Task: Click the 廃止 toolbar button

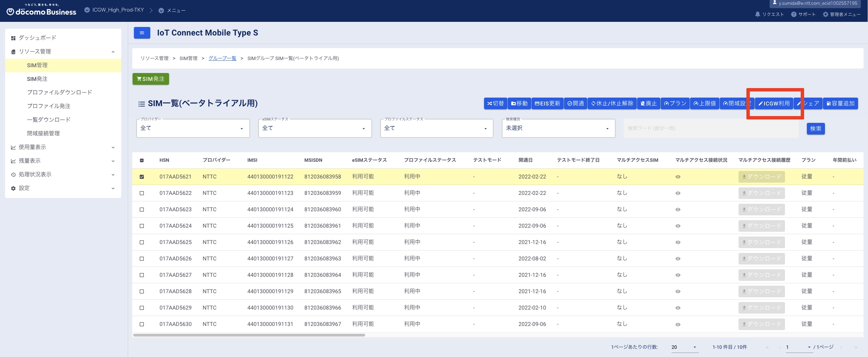Action: point(649,103)
